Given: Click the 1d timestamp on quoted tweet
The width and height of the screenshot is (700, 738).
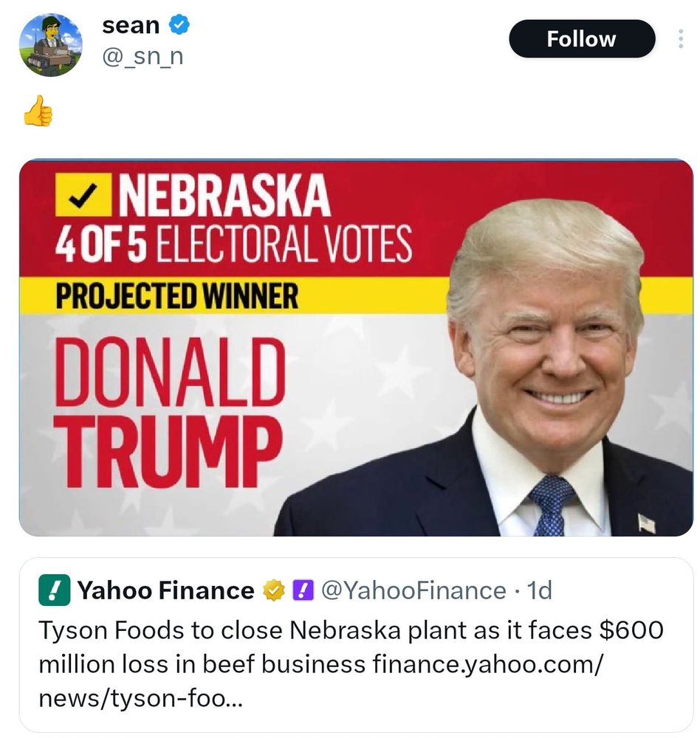Looking at the screenshot, I should coord(539,590).
